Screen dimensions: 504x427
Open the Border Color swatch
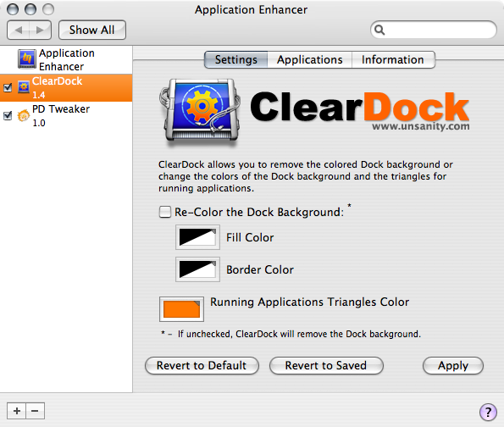click(x=197, y=269)
